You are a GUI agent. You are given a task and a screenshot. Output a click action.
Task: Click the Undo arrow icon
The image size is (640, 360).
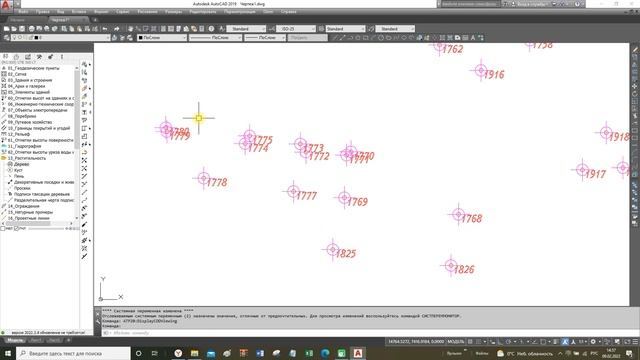click(x=105, y=29)
